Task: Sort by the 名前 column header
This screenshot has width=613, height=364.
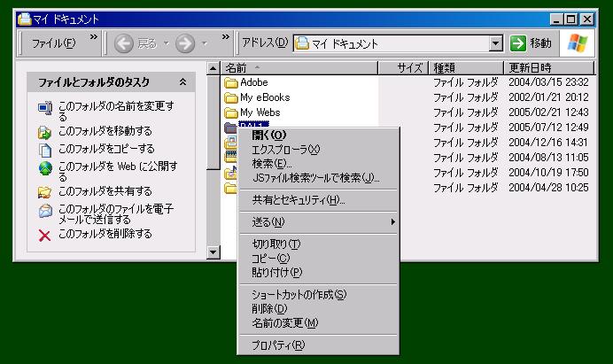Action: point(299,68)
